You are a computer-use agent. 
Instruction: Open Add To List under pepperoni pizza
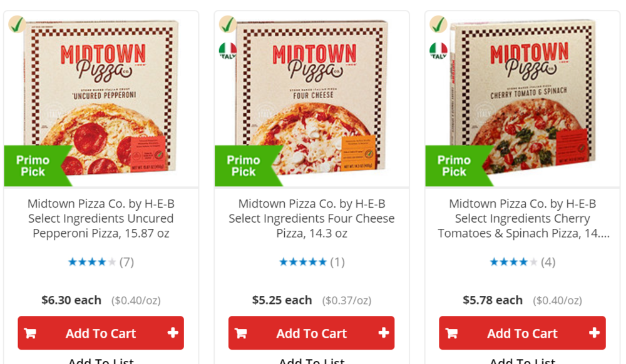tap(100, 361)
